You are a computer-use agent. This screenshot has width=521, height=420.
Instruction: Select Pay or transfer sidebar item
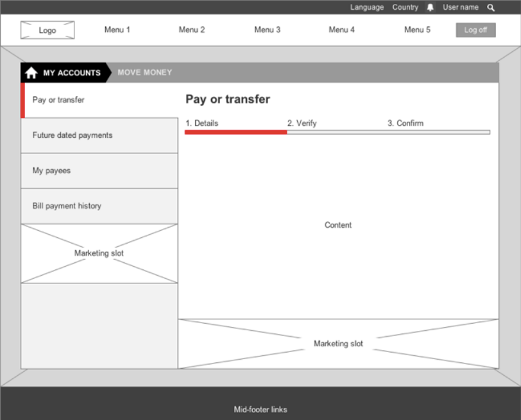point(99,100)
